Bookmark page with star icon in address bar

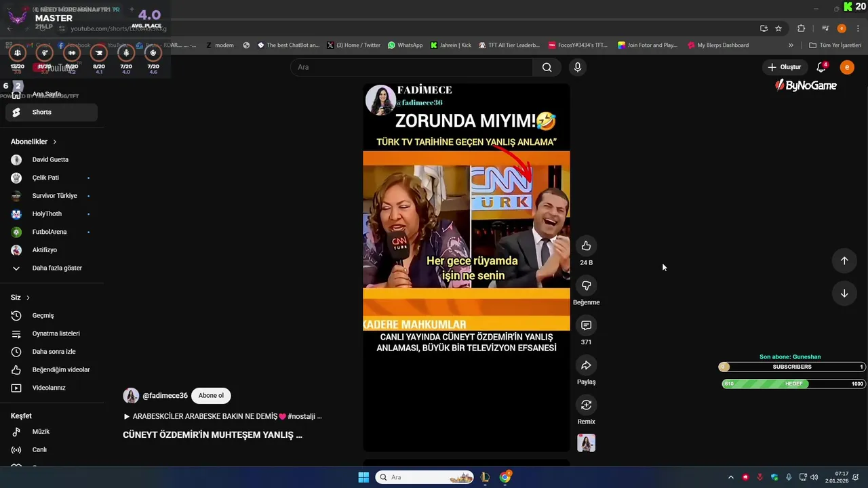click(x=778, y=28)
